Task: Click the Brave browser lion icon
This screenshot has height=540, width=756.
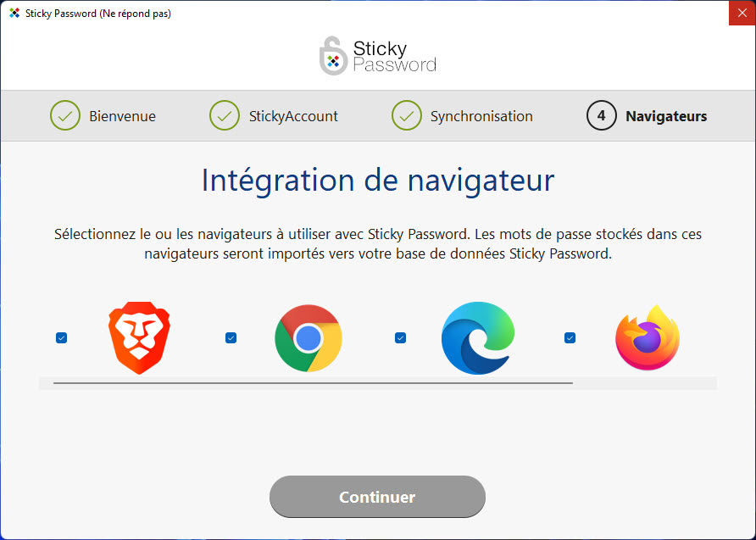Action: (139, 338)
